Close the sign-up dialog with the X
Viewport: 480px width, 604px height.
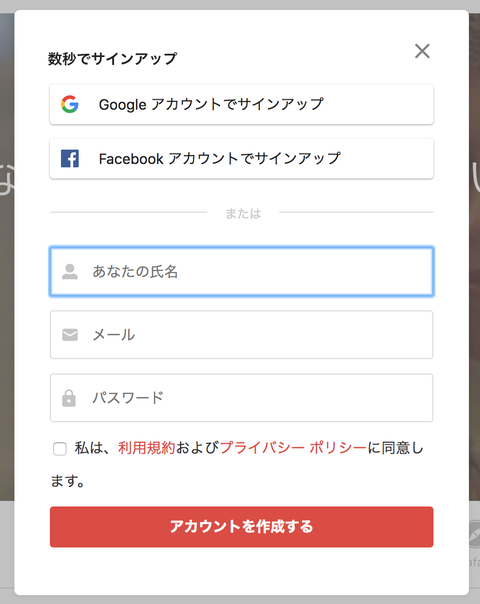tap(422, 51)
